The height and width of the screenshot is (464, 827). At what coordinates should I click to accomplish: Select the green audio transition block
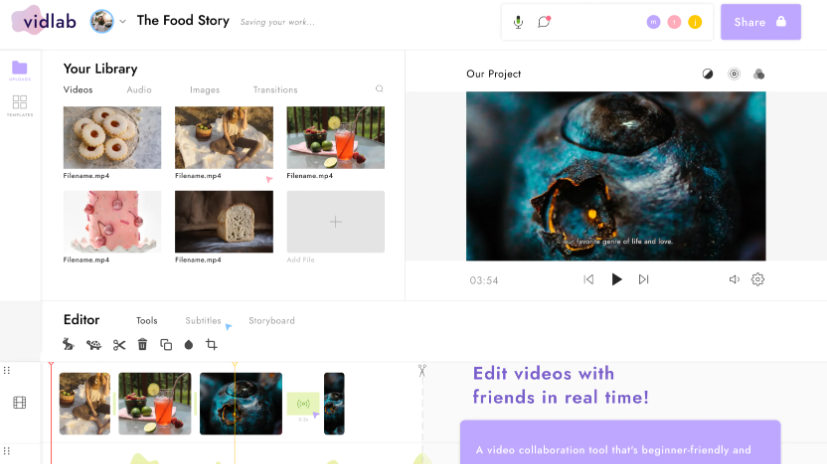click(x=303, y=404)
